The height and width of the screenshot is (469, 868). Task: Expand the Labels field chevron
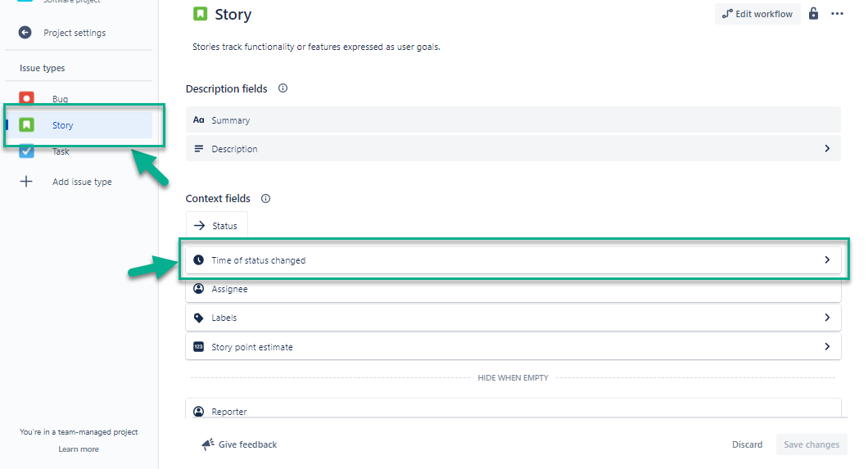coord(827,318)
